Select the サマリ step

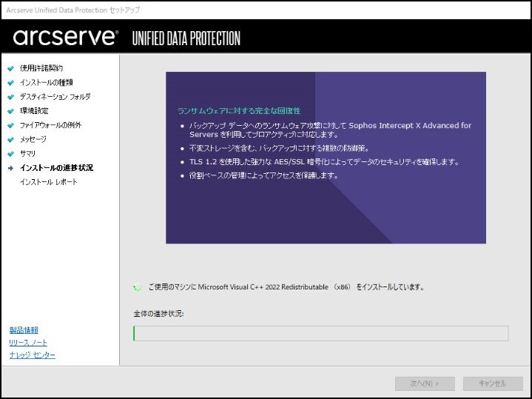(27, 154)
